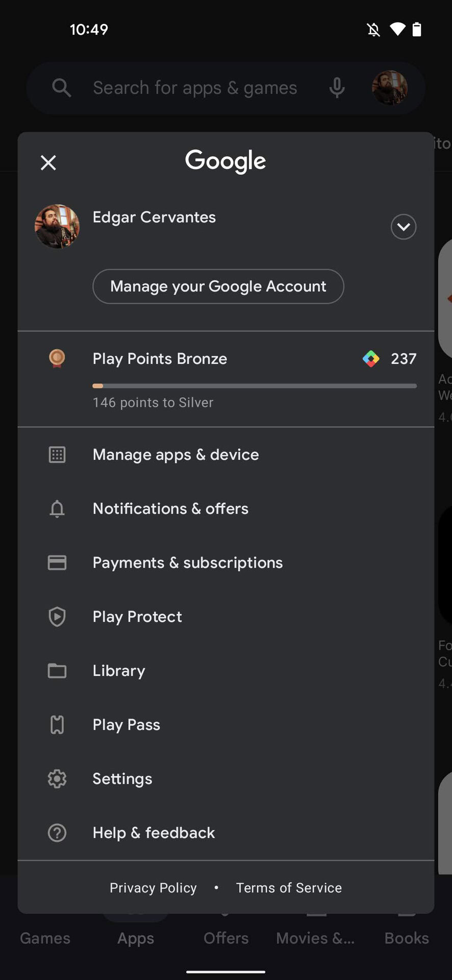The height and width of the screenshot is (980, 452).
Task: Tap Manage your Google Account button
Action: 218,286
